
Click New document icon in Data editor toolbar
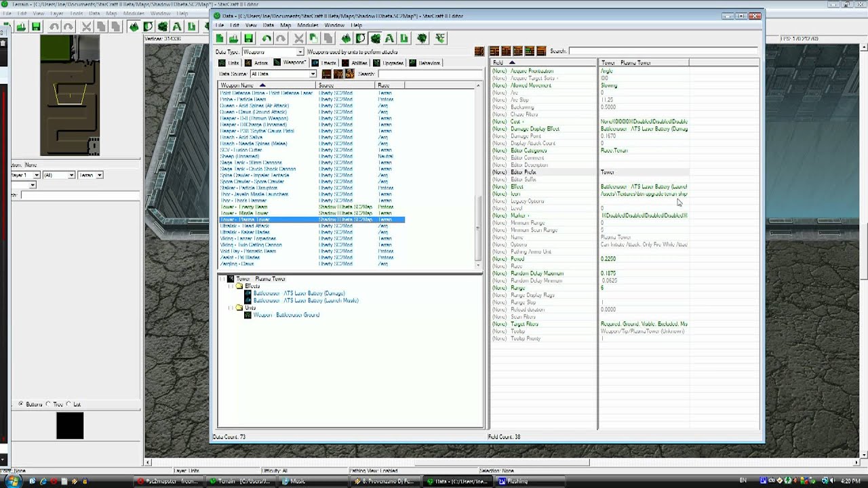(220, 39)
